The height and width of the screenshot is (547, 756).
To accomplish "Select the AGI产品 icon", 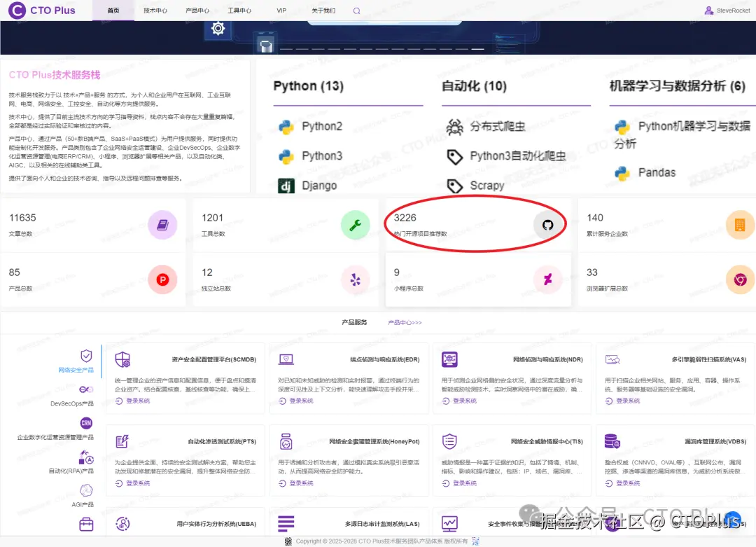I will [x=86, y=490].
